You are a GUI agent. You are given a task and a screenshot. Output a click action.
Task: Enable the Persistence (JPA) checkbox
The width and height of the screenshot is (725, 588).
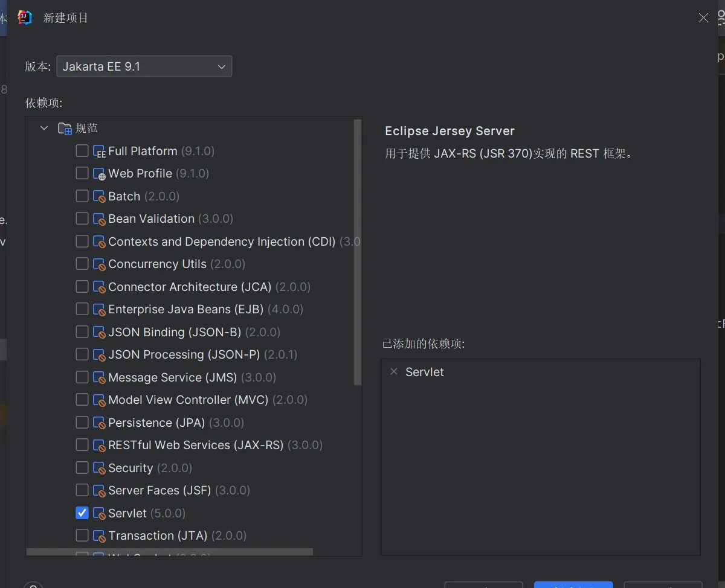tap(82, 422)
